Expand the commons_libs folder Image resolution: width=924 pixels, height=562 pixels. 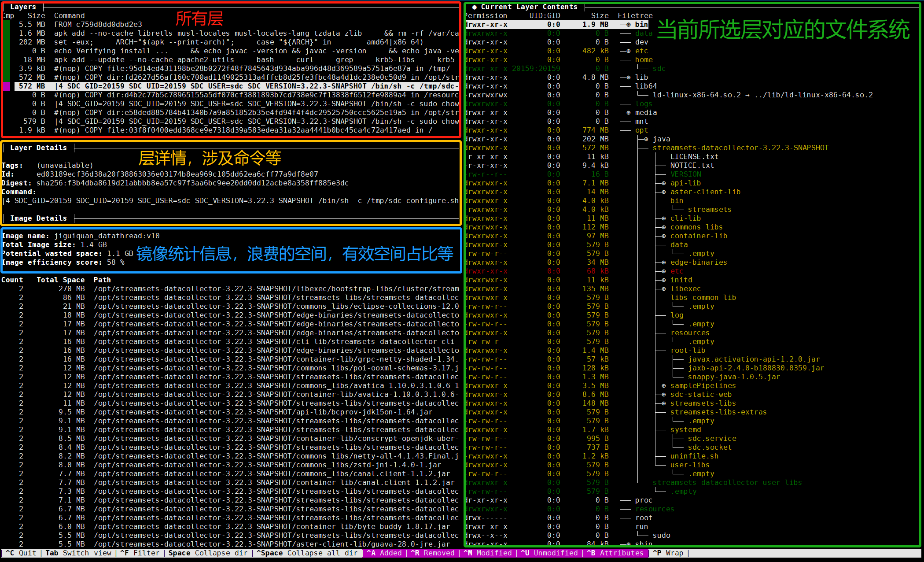click(x=664, y=227)
